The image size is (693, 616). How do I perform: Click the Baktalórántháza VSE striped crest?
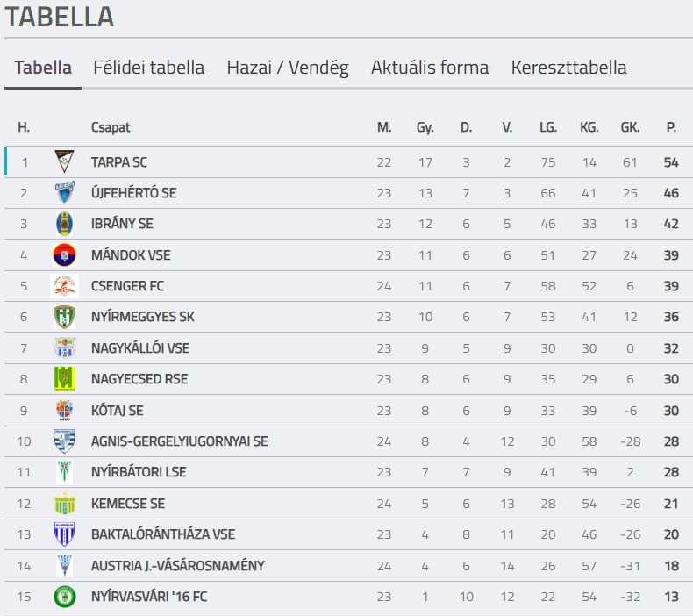coord(65,534)
